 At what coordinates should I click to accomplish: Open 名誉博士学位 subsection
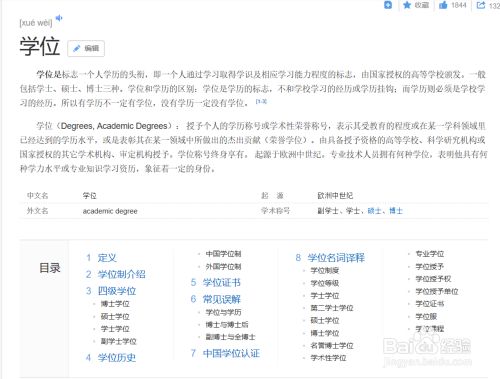(x=332, y=345)
